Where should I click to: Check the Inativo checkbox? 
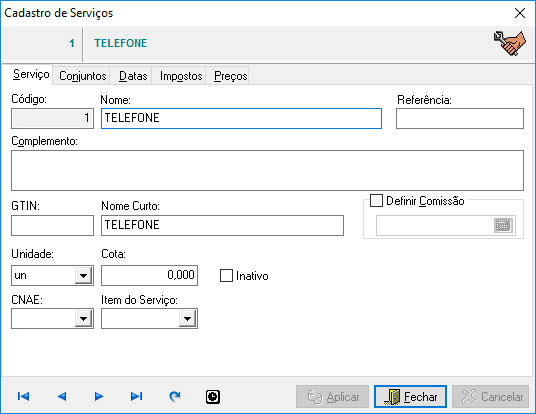tap(226, 276)
